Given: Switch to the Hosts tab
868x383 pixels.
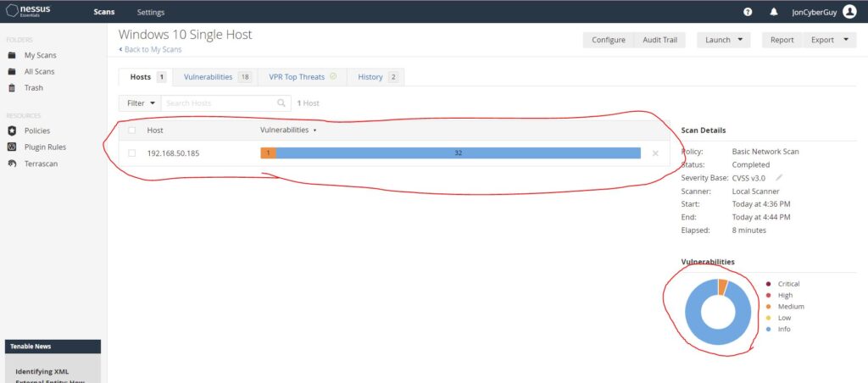Looking at the screenshot, I should click(146, 77).
